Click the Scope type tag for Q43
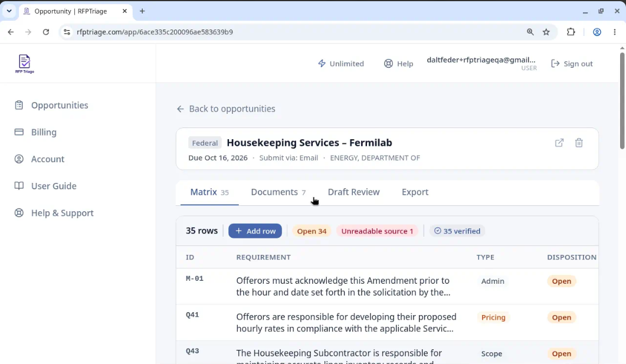This screenshot has width=626, height=364. click(x=491, y=353)
